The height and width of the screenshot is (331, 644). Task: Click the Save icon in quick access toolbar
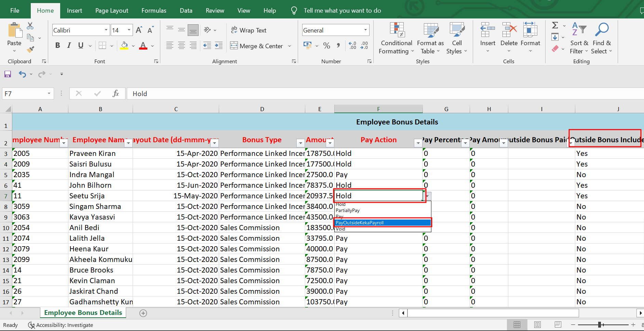tap(8, 74)
